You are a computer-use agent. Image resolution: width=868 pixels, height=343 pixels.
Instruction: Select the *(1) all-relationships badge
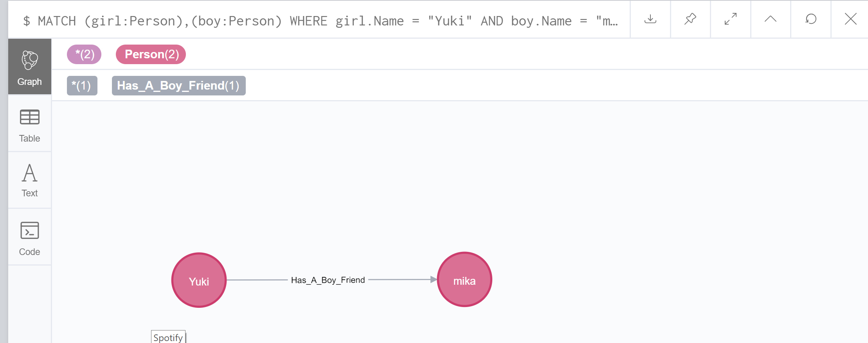tap(82, 86)
